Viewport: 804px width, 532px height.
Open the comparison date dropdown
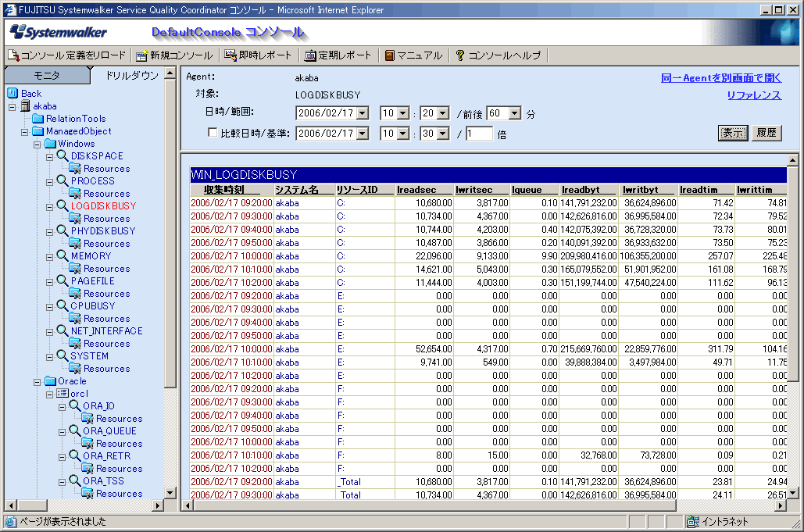(363, 134)
